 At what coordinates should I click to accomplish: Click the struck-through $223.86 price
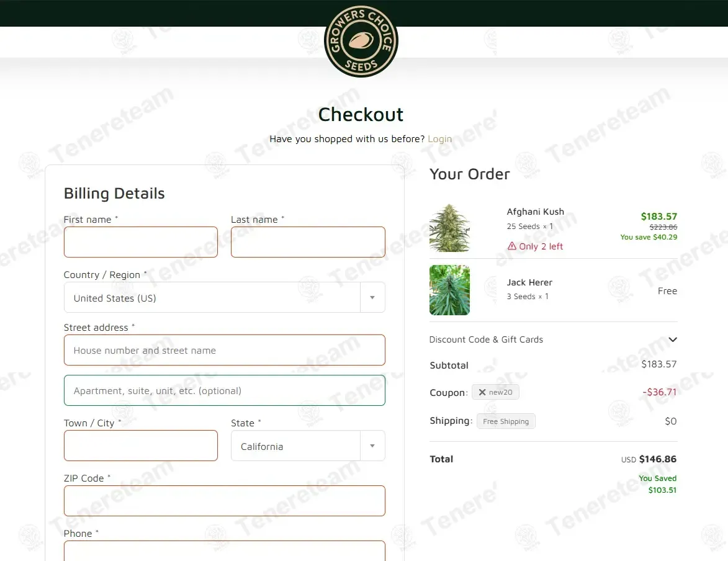coord(663,227)
